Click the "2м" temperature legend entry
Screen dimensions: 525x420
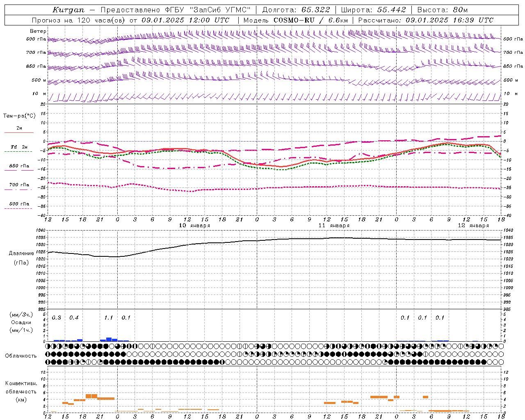[x=19, y=128]
